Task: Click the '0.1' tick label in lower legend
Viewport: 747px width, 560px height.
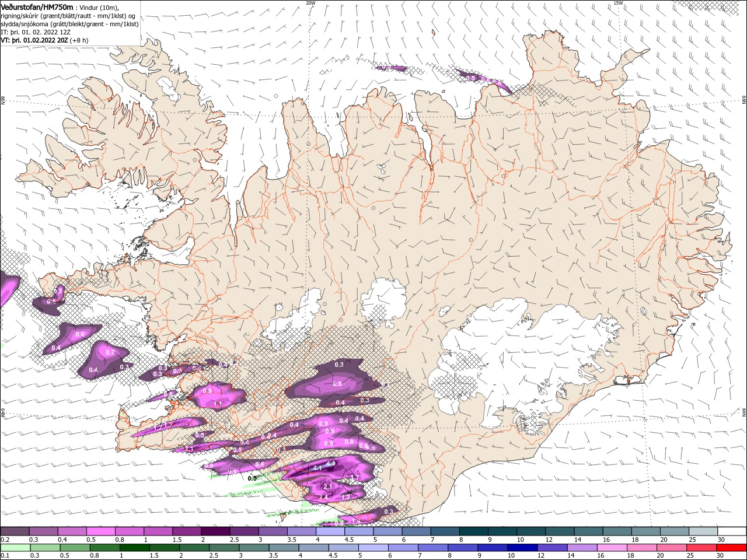Action: click(5, 555)
